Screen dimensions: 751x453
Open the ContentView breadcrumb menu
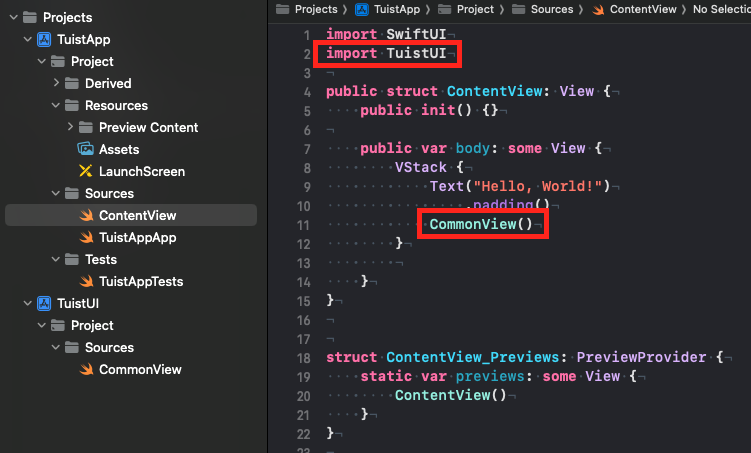tap(643, 9)
